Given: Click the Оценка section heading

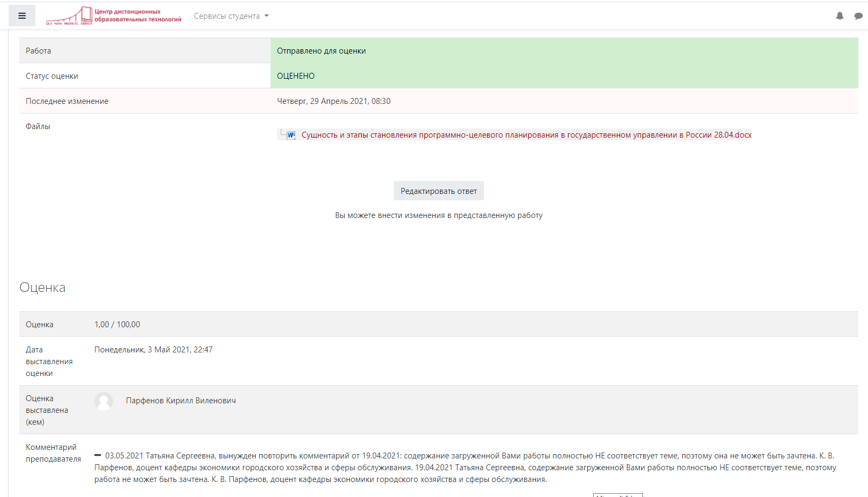Looking at the screenshot, I should pyautogui.click(x=42, y=288).
